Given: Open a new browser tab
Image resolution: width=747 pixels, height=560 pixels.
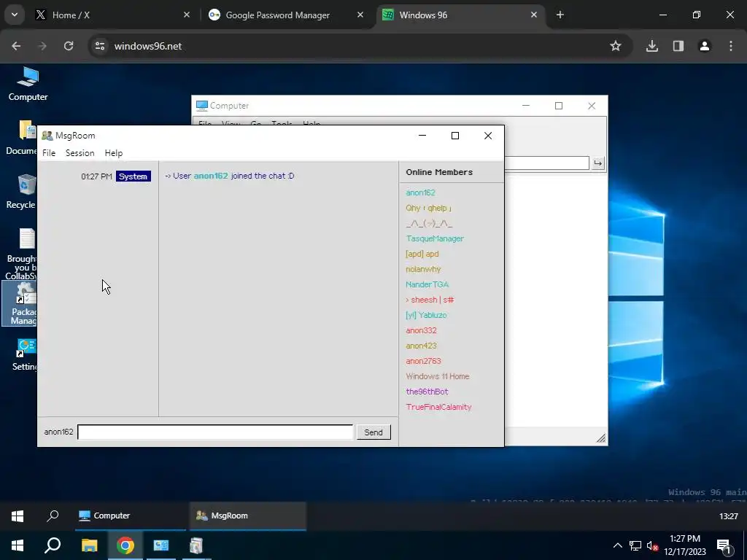Looking at the screenshot, I should click(x=560, y=15).
